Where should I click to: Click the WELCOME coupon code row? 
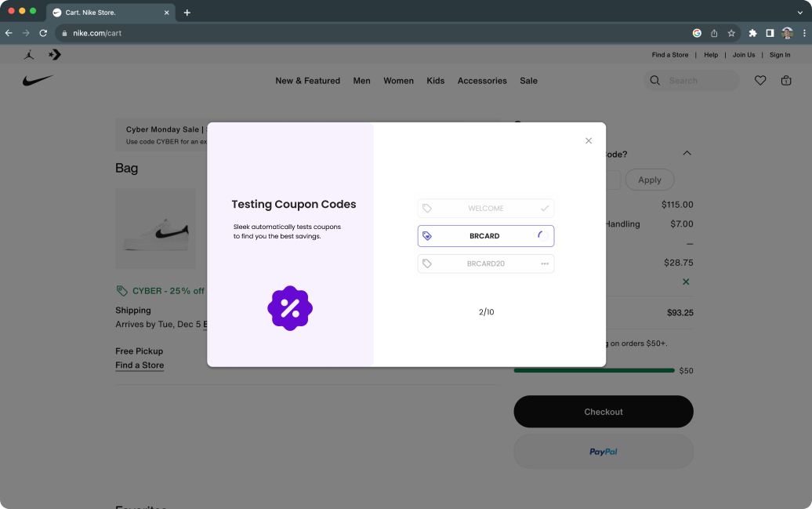click(486, 209)
